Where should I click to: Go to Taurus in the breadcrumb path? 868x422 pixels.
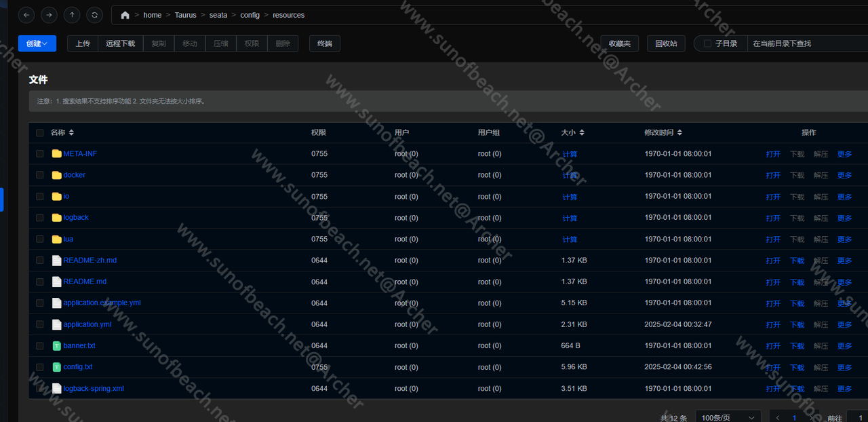(x=185, y=15)
